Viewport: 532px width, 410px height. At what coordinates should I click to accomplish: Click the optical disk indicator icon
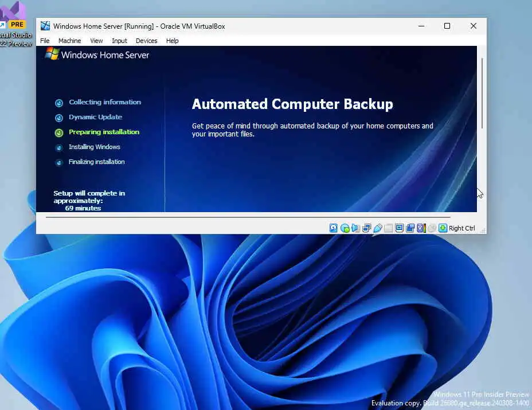tap(345, 228)
